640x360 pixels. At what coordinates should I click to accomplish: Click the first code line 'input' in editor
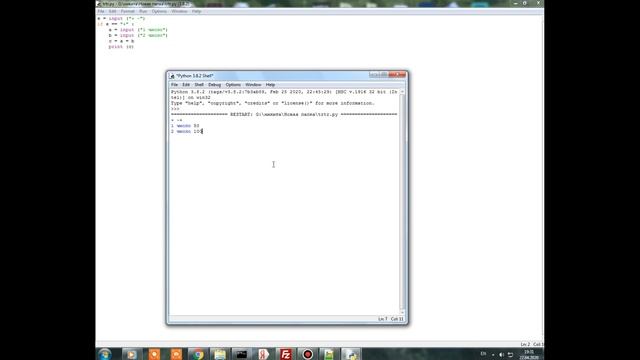[x=121, y=19]
